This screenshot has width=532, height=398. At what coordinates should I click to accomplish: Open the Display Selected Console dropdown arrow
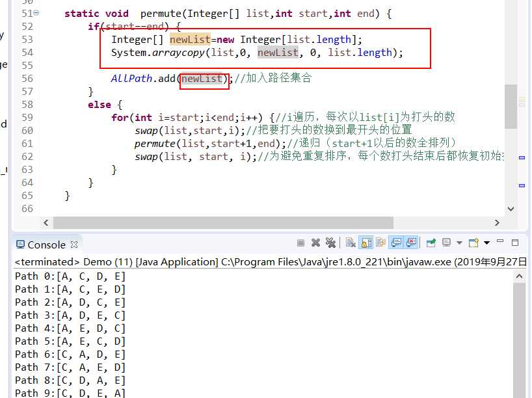[459, 243]
